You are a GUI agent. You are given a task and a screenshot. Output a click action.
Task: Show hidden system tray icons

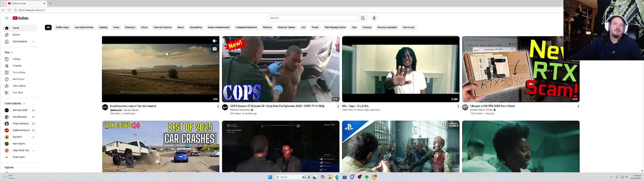tap(611, 177)
